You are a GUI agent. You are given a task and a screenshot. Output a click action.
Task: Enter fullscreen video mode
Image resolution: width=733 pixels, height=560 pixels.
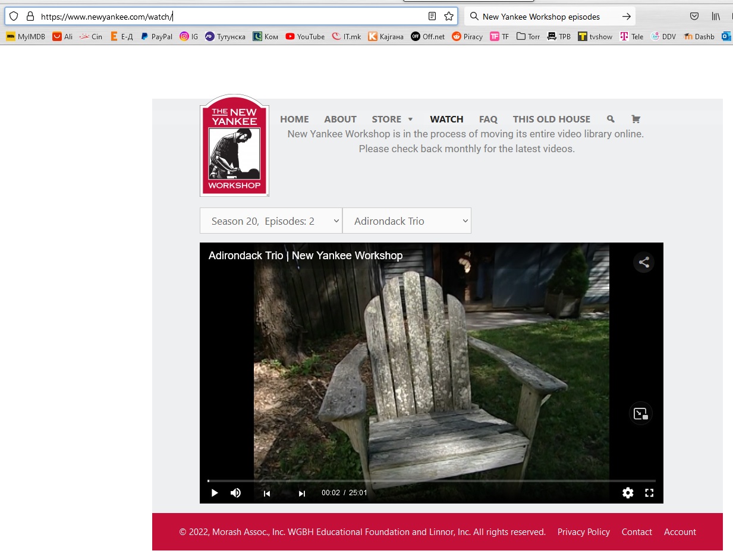pos(649,493)
